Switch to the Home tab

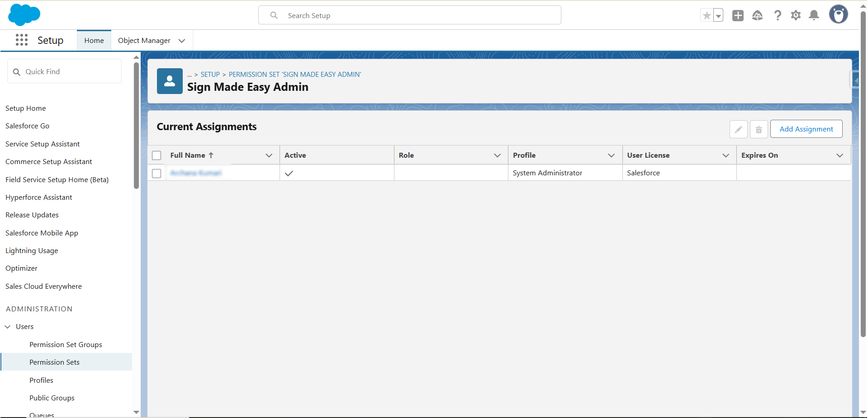pos(94,41)
